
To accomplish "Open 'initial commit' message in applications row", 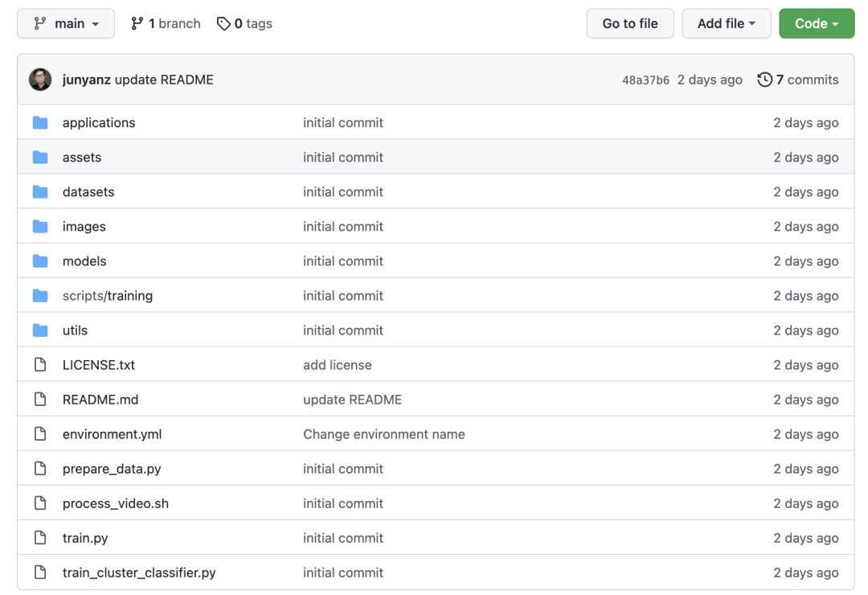I will coord(342,122).
